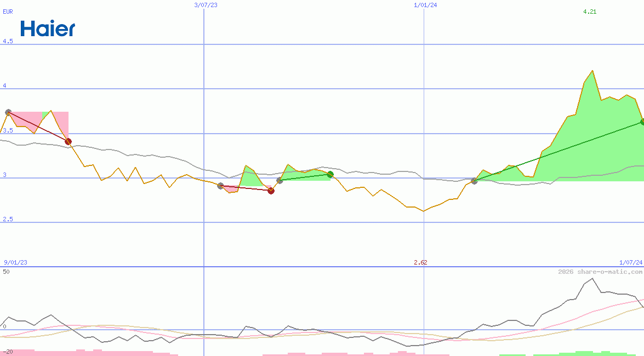Open the share-o-matic.com watermark link
This screenshot has height=356, width=644.
coord(600,272)
